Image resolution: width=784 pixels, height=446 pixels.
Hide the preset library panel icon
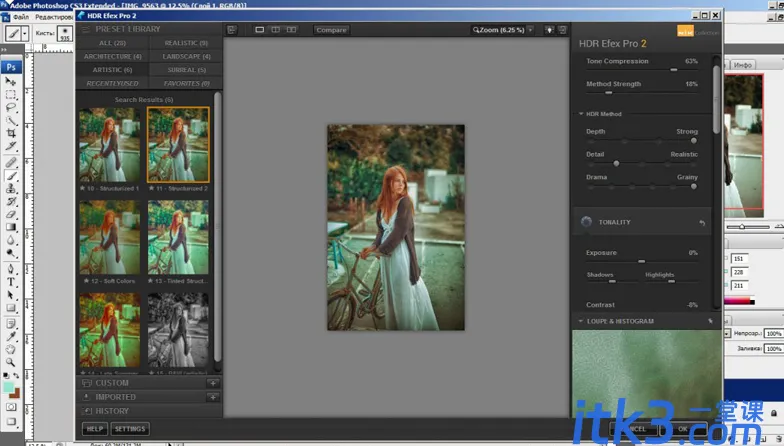point(232,30)
